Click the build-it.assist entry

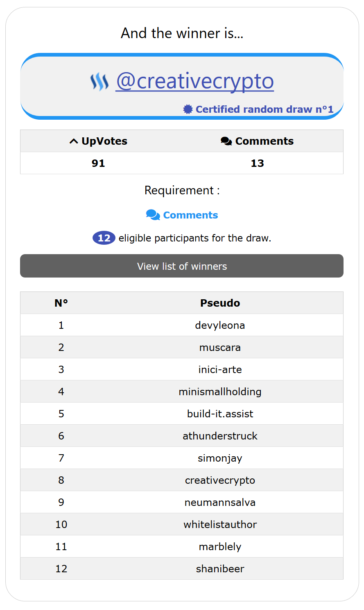point(220,414)
